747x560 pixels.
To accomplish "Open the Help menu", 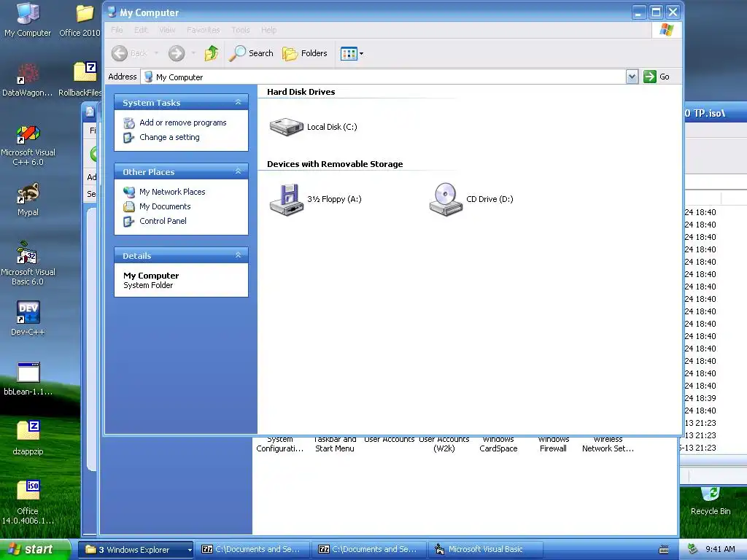I will coord(268,30).
